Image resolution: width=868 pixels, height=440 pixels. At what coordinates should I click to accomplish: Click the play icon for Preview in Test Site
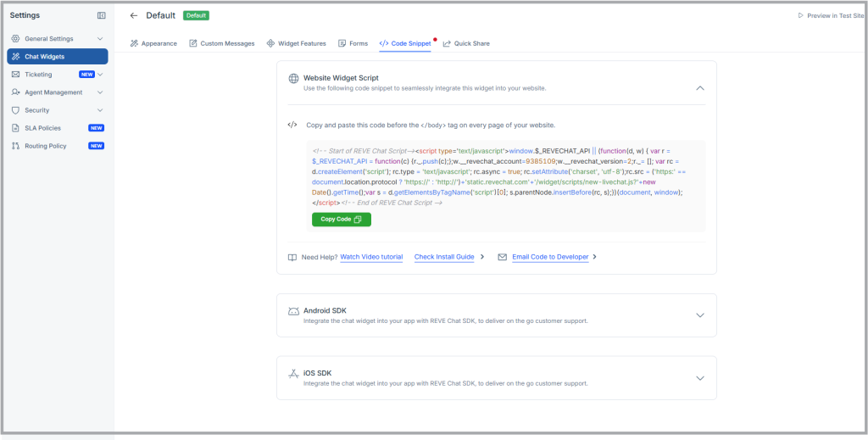800,15
